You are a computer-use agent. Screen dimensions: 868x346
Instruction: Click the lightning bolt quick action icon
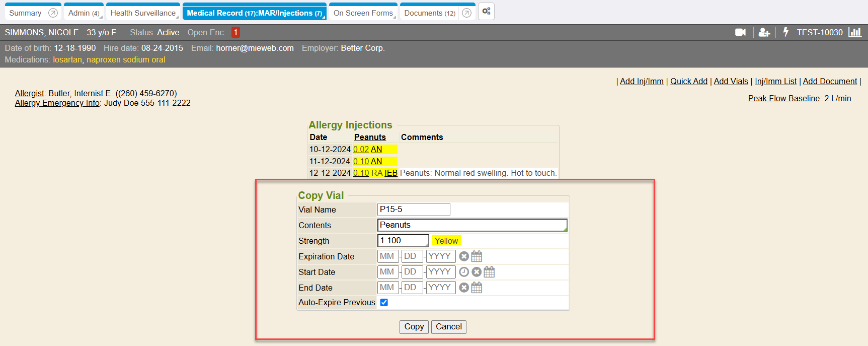[x=785, y=32]
